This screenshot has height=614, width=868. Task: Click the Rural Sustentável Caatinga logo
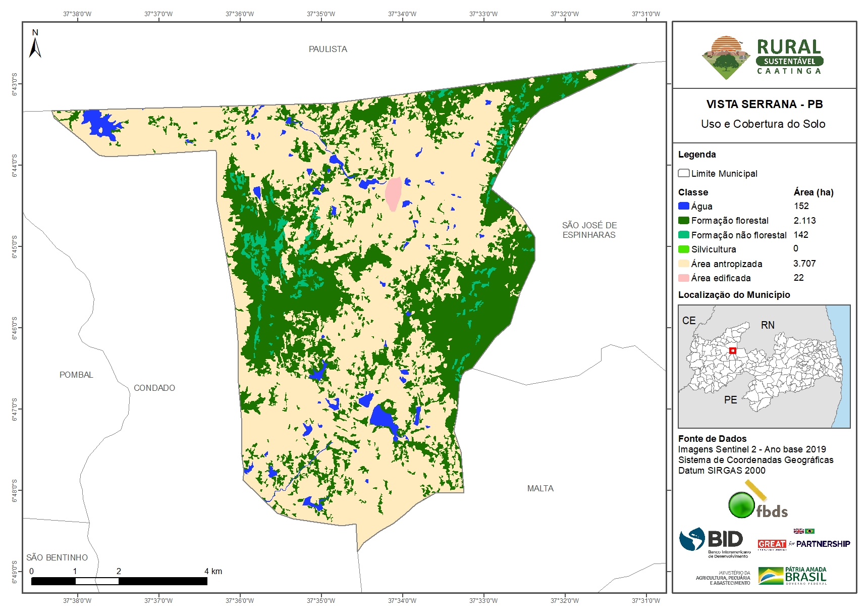pos(763,58)
